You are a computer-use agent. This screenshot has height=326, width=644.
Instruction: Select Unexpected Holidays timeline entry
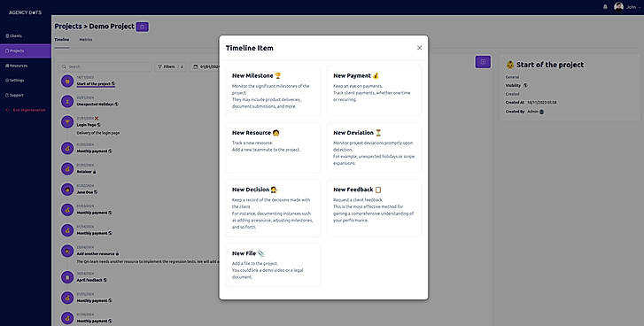95,105
